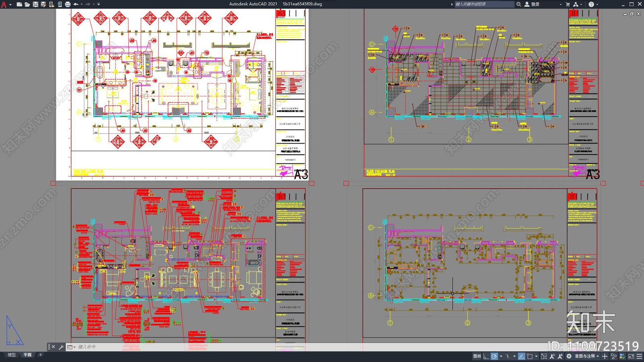Screen dimensions: 644x362
Task: Select the 平面 layout tab
Action: tap(27, 355)
